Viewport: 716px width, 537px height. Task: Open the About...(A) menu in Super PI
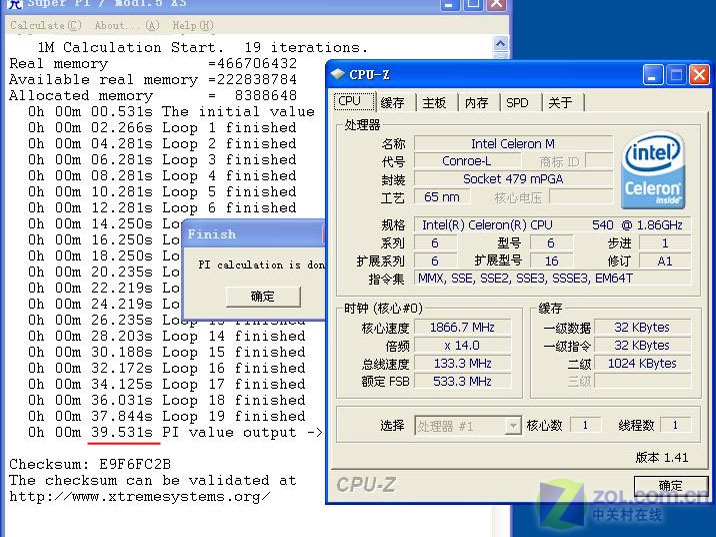pyautogui.click(x=127, y=26)
